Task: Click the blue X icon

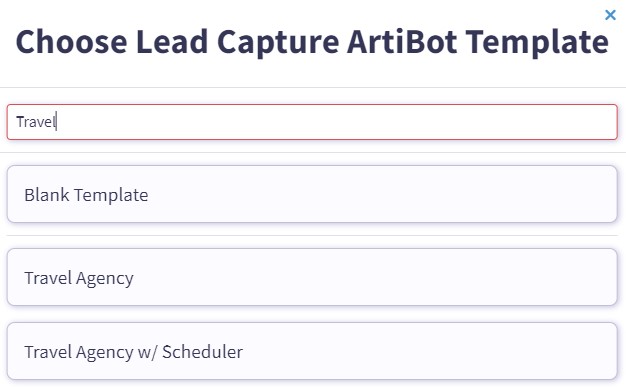Action: 610,15
